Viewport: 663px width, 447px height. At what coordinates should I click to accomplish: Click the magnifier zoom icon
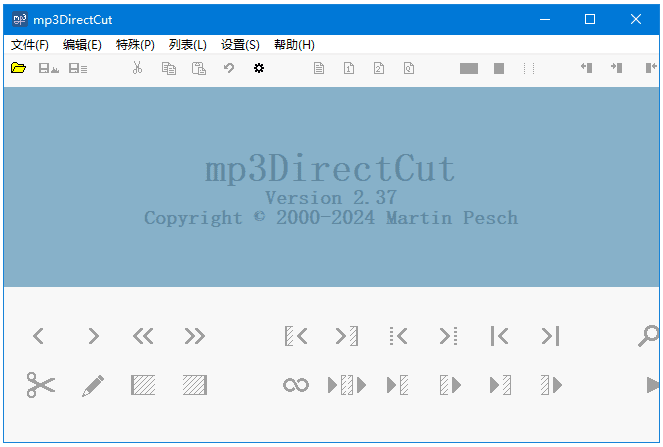(x=649, y=337)
